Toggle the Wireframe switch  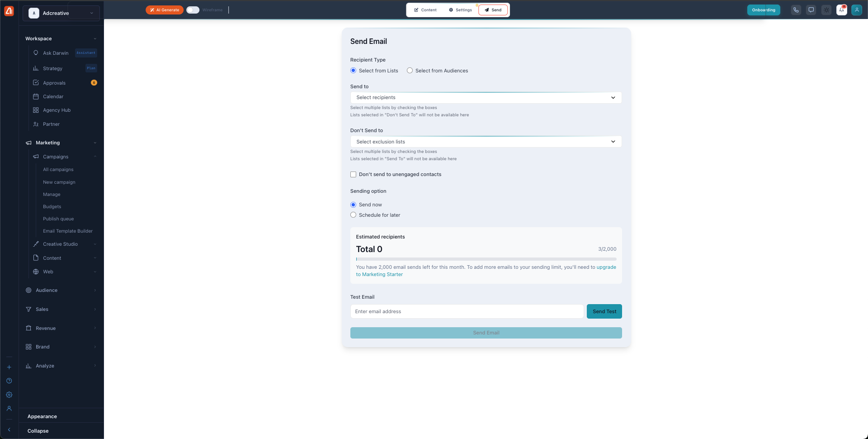(x=193, y=10)
